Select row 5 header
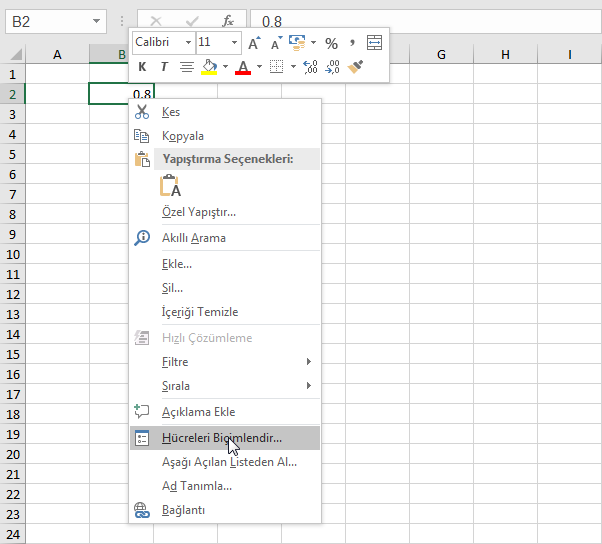This screenshot has width=602, height=544. pos(12,154)
